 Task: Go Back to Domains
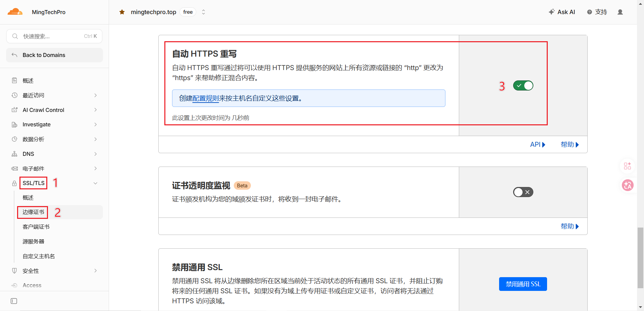click(x=54, y=55)
